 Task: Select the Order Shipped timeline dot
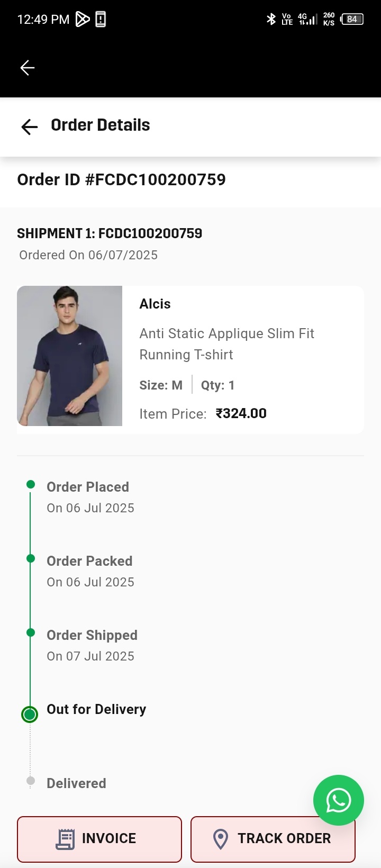point(31,632)
